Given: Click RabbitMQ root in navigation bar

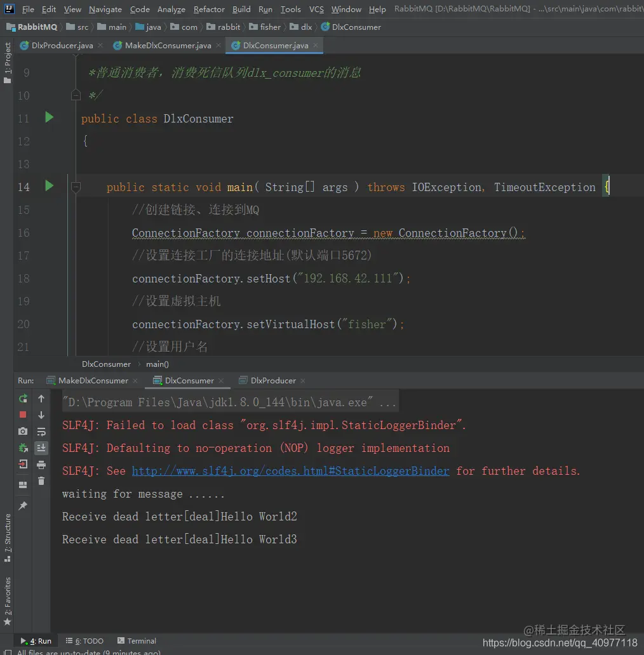Looking at the screenshot, I should point(32,27).
